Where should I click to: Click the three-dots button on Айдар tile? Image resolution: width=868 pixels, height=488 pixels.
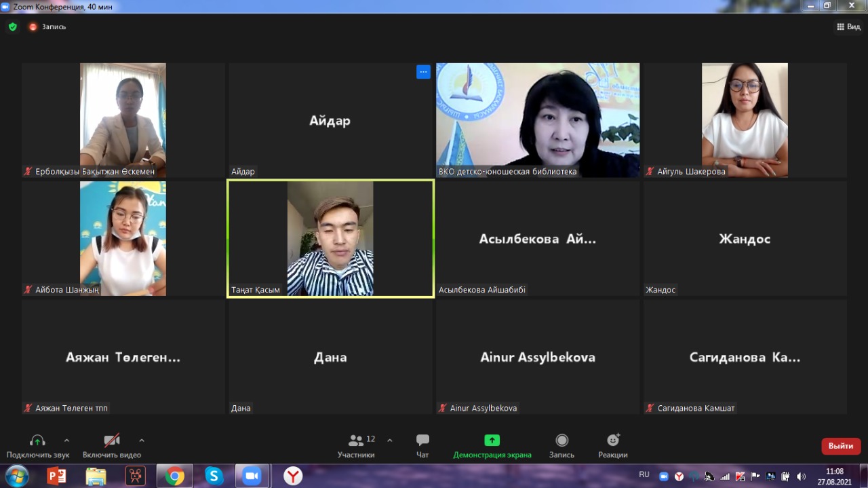pyautogui.click(x=423, y=72)
